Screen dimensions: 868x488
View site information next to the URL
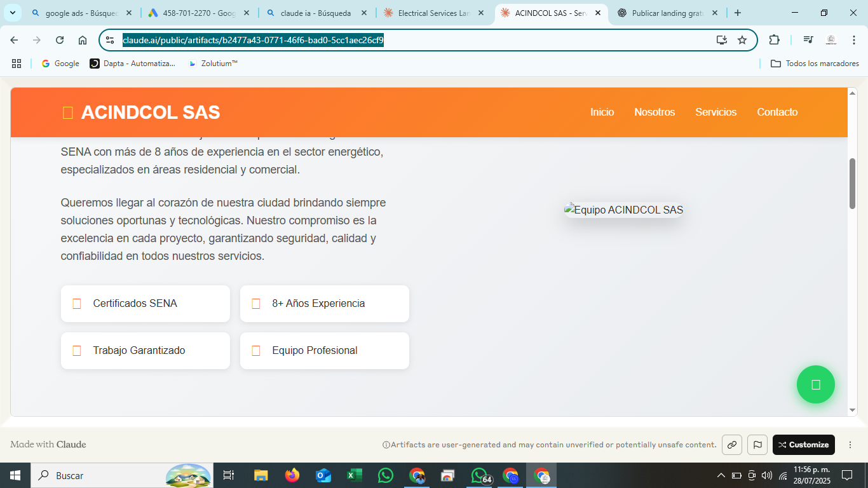(110, 40)
